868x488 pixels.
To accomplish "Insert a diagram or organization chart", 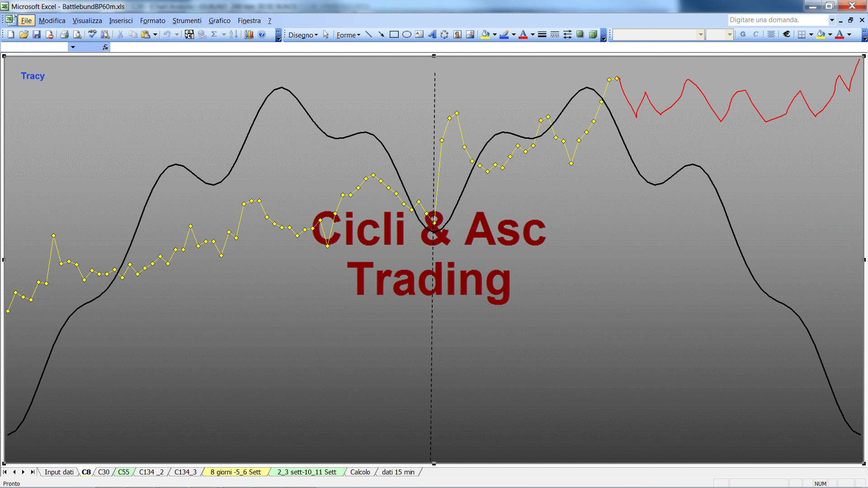I will pos(444,34).
